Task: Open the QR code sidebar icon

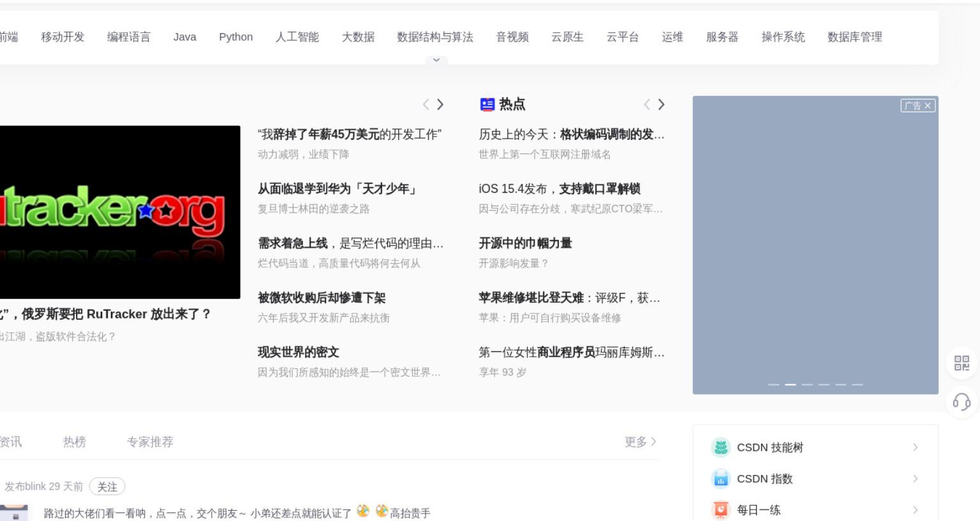Action: [961, 363]
